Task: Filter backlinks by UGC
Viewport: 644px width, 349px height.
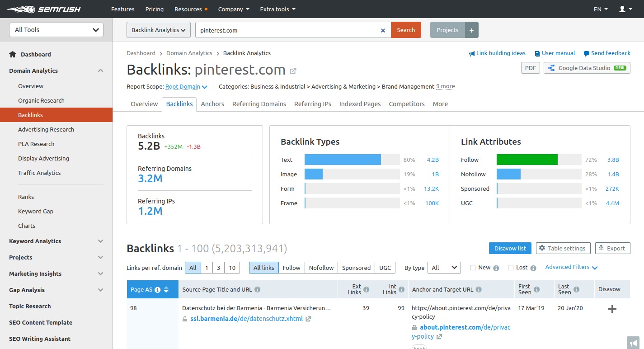Action: [385, 268]
